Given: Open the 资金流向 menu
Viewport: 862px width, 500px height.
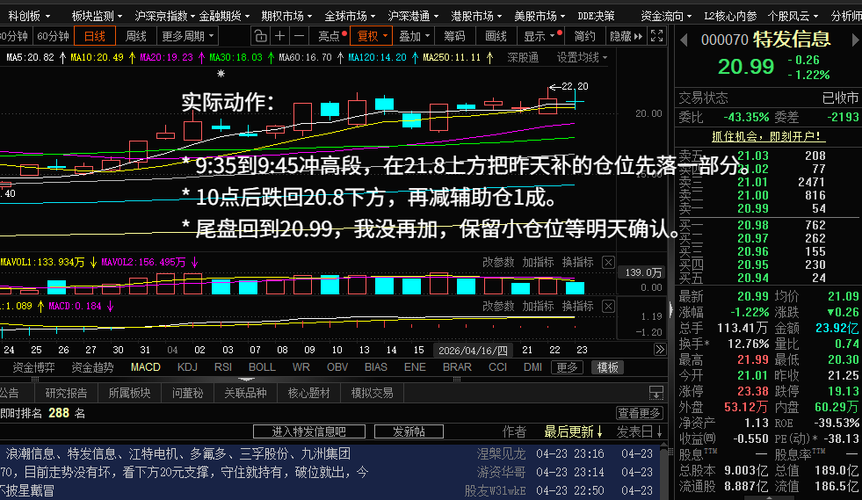Looking at the screenshot, I should tap(666, 16).
